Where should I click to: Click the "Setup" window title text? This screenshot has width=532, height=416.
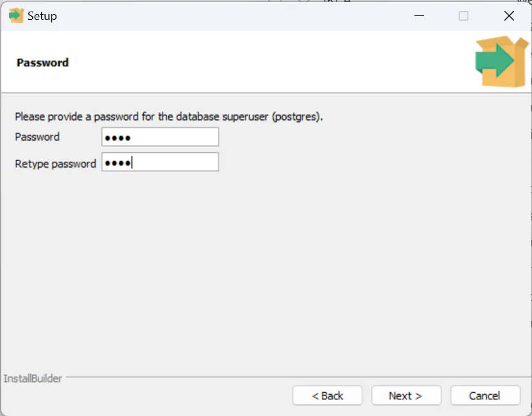[x=42, y=16]
